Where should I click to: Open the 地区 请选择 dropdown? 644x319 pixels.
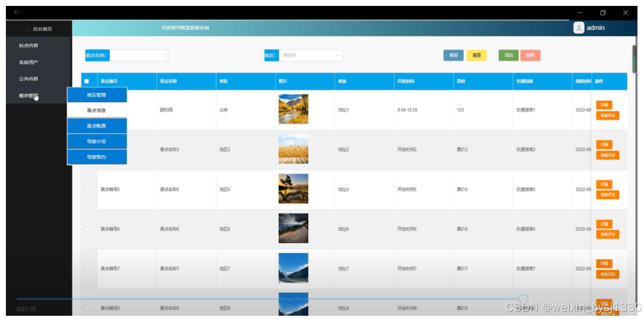[x=311, y=55]
